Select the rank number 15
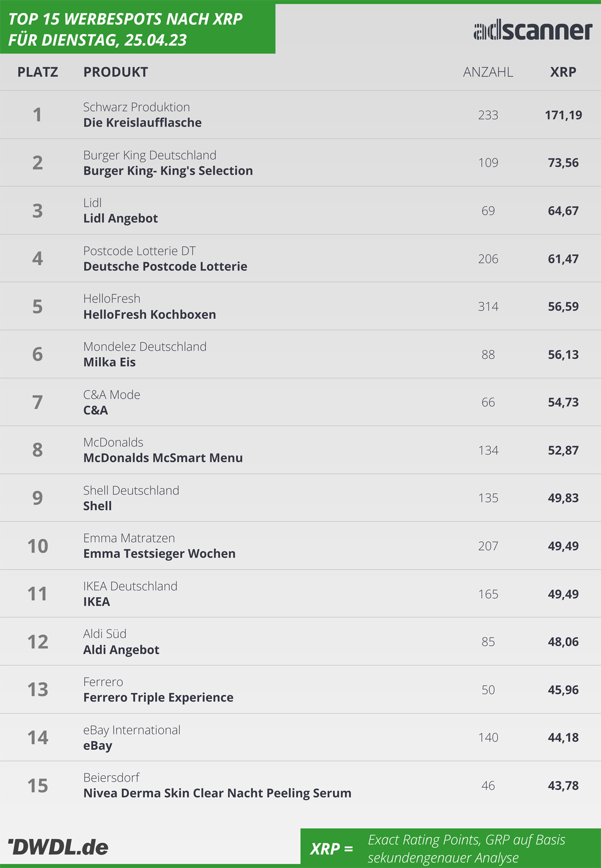This screenshot has width=601, height=868. pos(38,785)
